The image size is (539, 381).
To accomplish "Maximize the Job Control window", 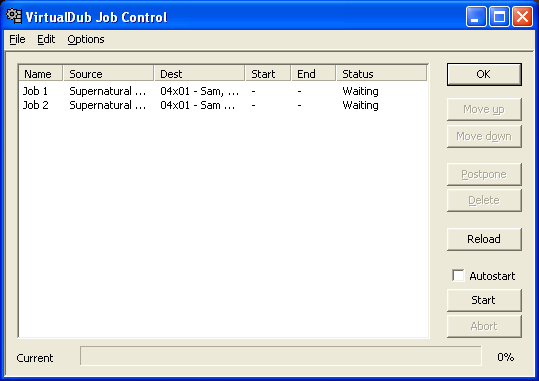I will click(499, 17).
